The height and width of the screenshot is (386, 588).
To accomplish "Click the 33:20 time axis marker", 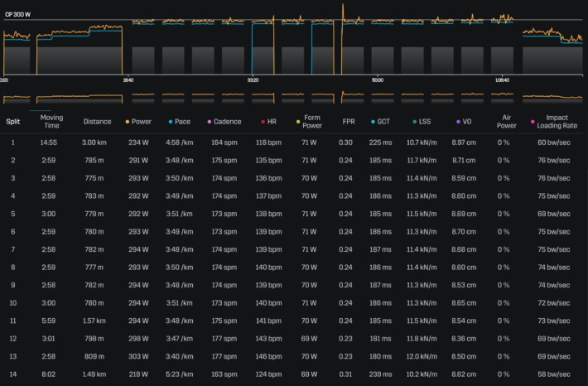I will point(253,80).
